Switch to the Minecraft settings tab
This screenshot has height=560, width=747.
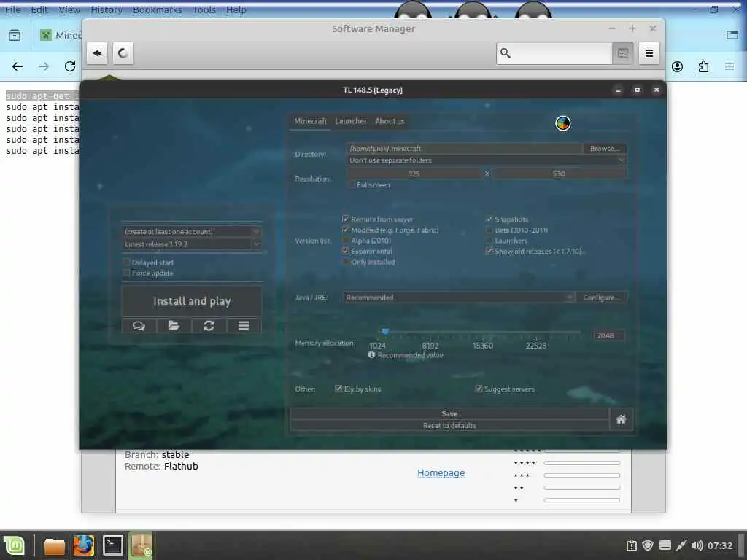(311, 121)
